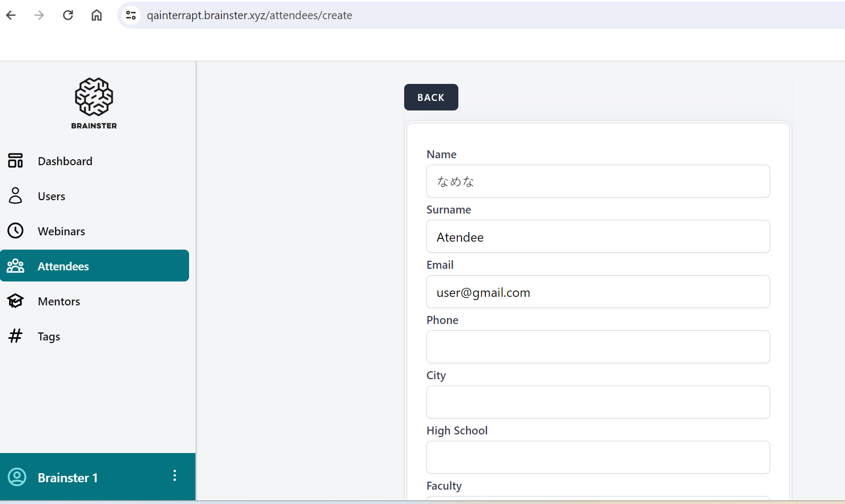Click the Dashboard layout icon

point(15,160)
